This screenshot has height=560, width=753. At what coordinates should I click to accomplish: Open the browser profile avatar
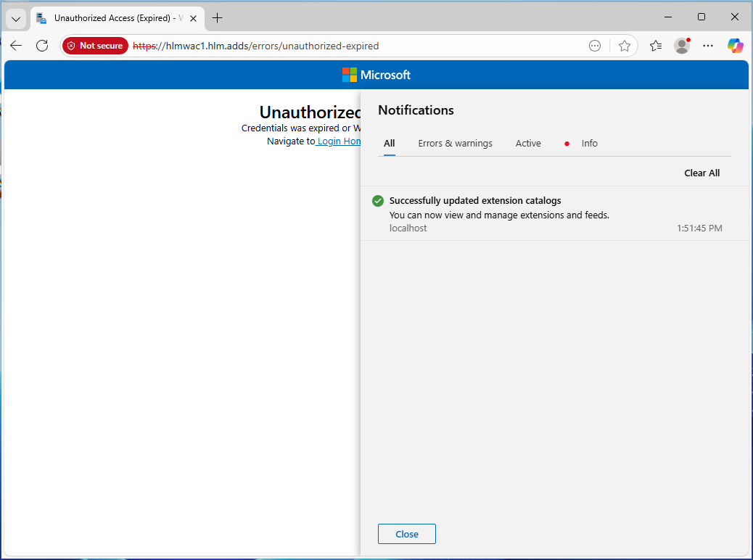(681, 46)
